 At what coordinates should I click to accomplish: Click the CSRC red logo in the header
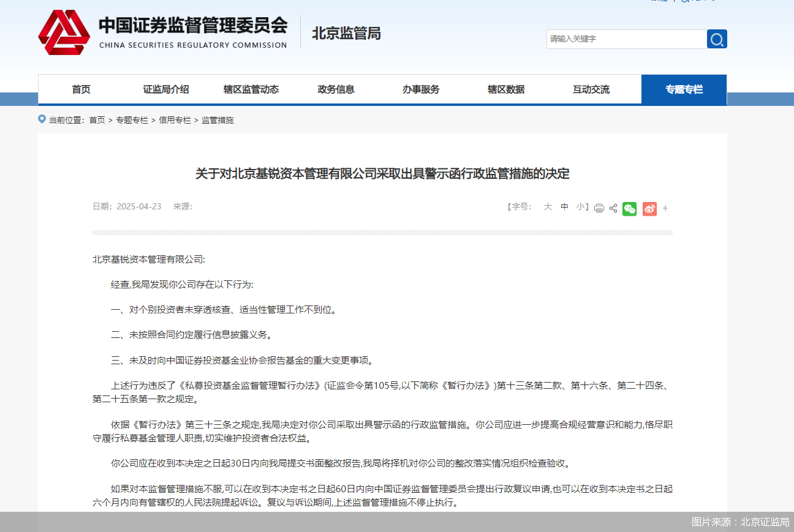click(x=64, y=32)
